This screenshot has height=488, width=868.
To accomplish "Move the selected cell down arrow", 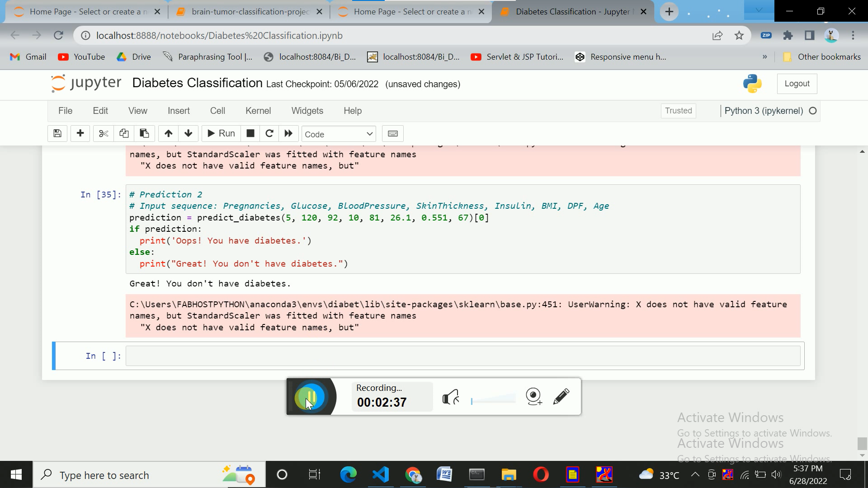I will pos(189,134).
